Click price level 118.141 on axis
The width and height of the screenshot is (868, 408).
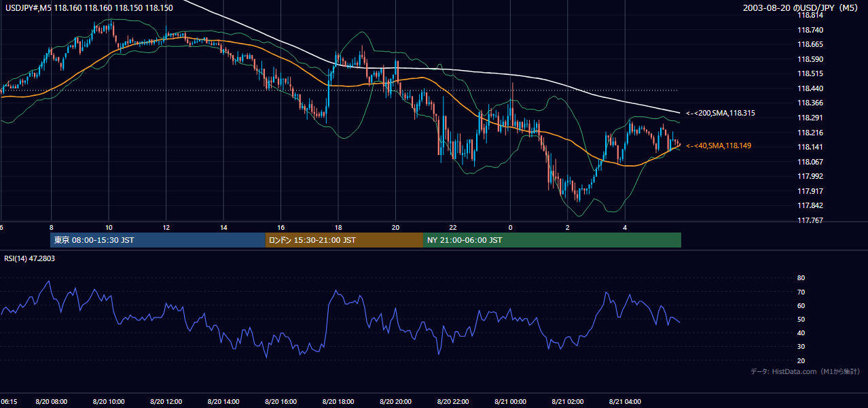(x=810, y=147)
